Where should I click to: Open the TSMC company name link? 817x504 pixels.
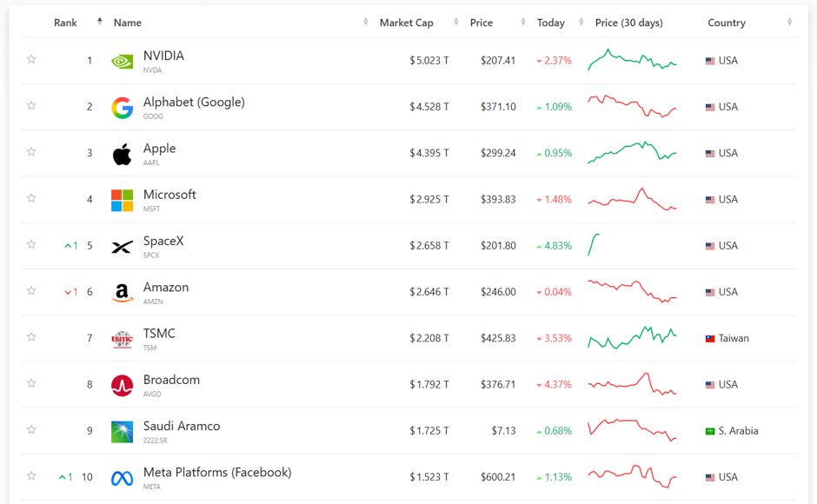159,334
